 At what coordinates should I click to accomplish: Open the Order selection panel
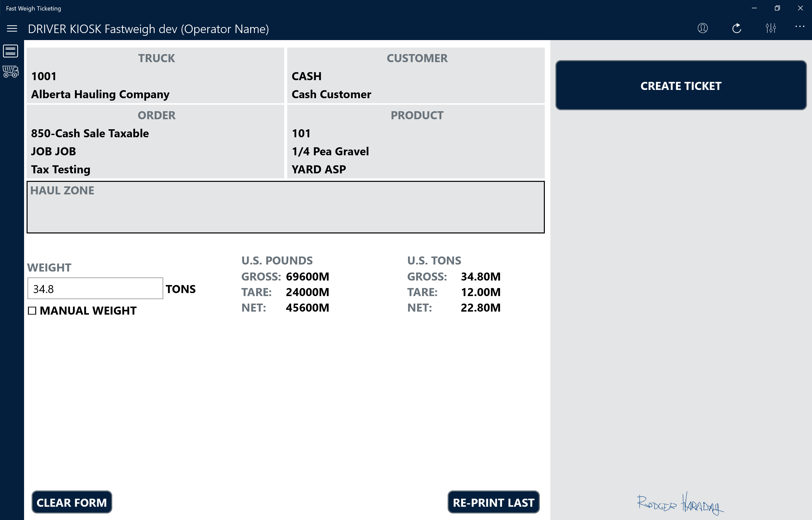(155, 142)
